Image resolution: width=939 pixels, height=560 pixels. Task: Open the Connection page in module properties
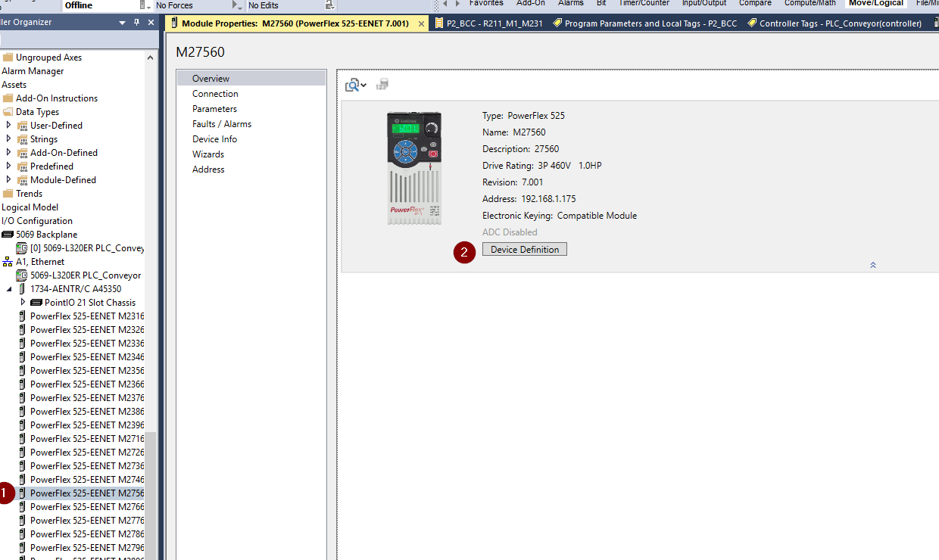coord(215,94)
